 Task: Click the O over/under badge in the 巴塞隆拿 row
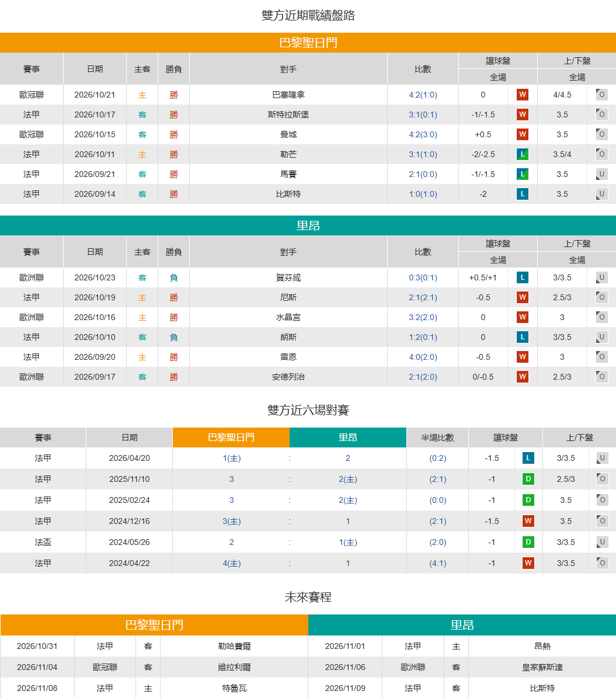(x=602, y=95)
